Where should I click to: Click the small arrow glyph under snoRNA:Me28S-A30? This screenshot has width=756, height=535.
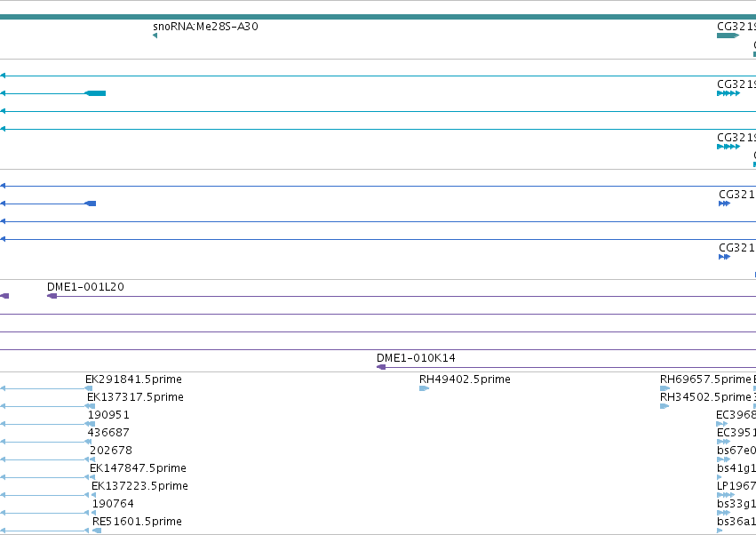point(155,36)
